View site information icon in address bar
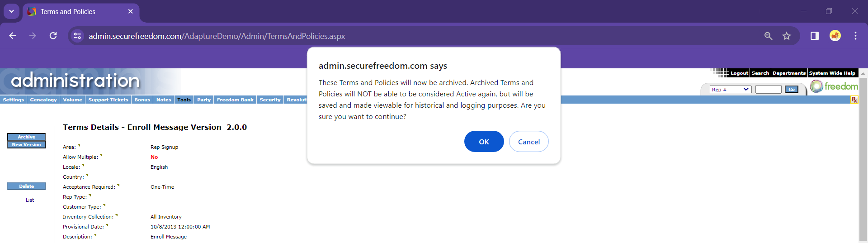The image size is (868, 243). click(77, 36)
